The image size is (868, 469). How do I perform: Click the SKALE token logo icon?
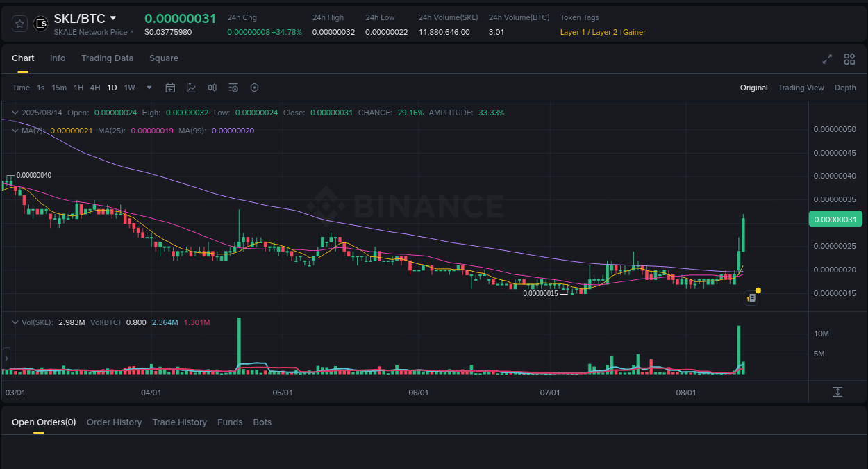41,24
